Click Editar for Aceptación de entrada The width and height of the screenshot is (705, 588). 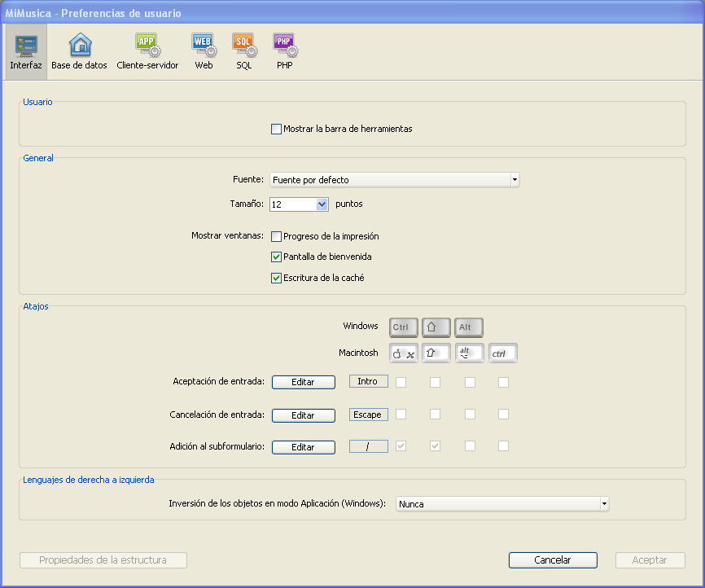pos(303,382)
